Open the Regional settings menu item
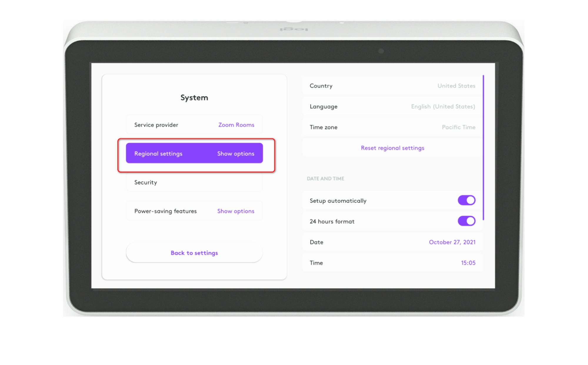This screenshot has width=588, height=365. [x=158, y=153]
